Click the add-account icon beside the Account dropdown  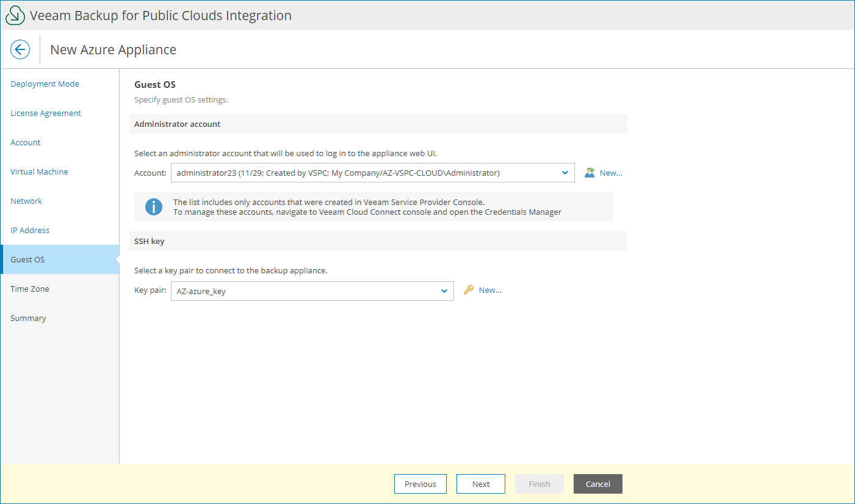(589, 173)
